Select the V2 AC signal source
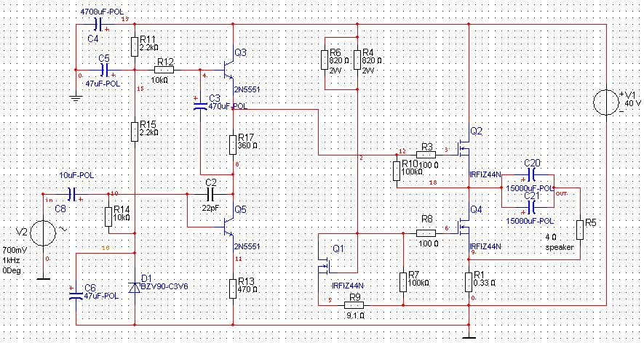Viewport: 644px width, 343px height. coord(43,233)
